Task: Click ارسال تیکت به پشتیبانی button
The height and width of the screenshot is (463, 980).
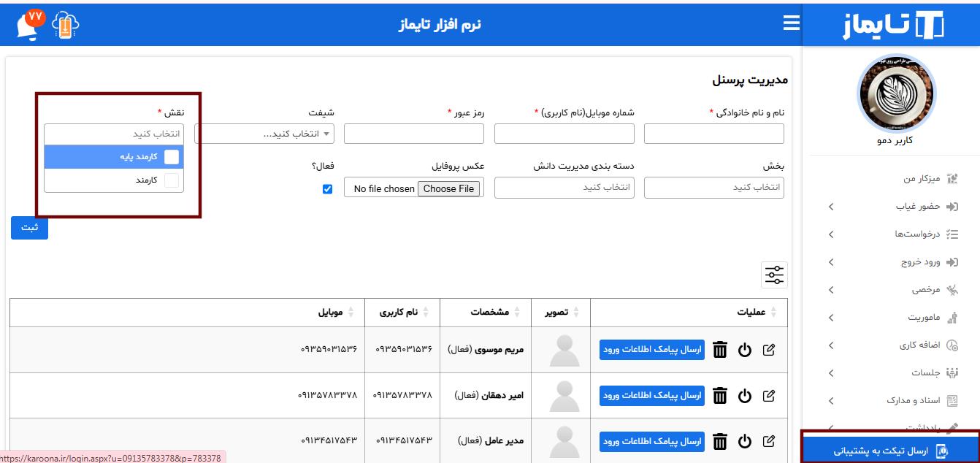Action: coord(890,451)
